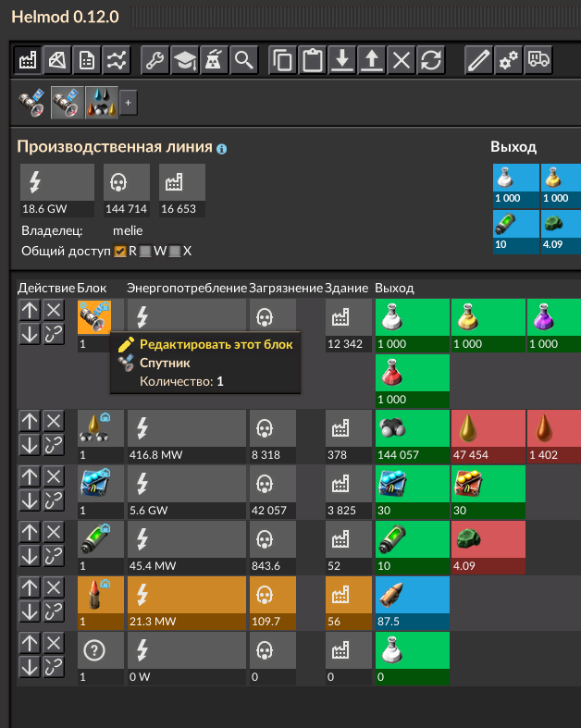
Task: Link the satellite block
Action: (54, 334)
